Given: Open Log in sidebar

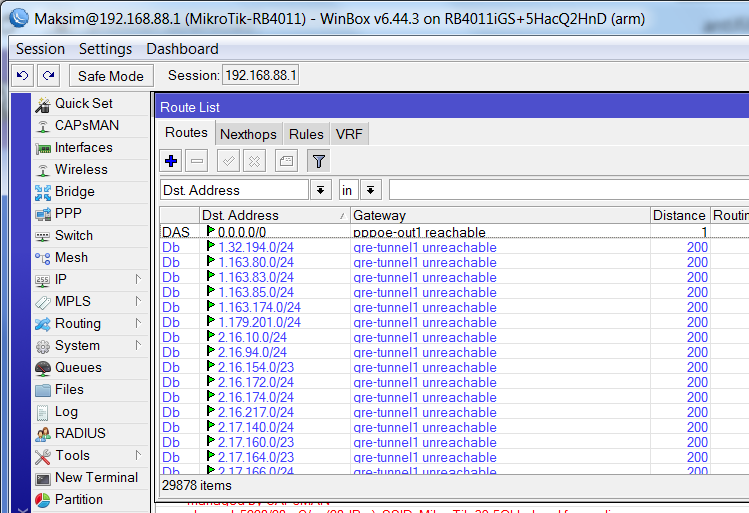Looking at the screenshot, I should click(91, 411).
